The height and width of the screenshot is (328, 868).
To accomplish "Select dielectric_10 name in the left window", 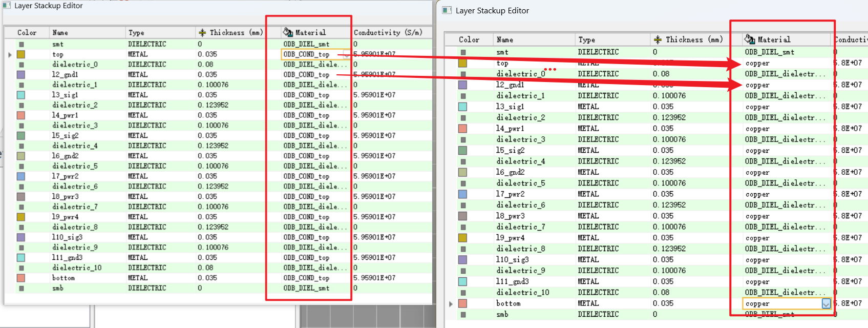I will pyautogui.click(x=76, y=268).
